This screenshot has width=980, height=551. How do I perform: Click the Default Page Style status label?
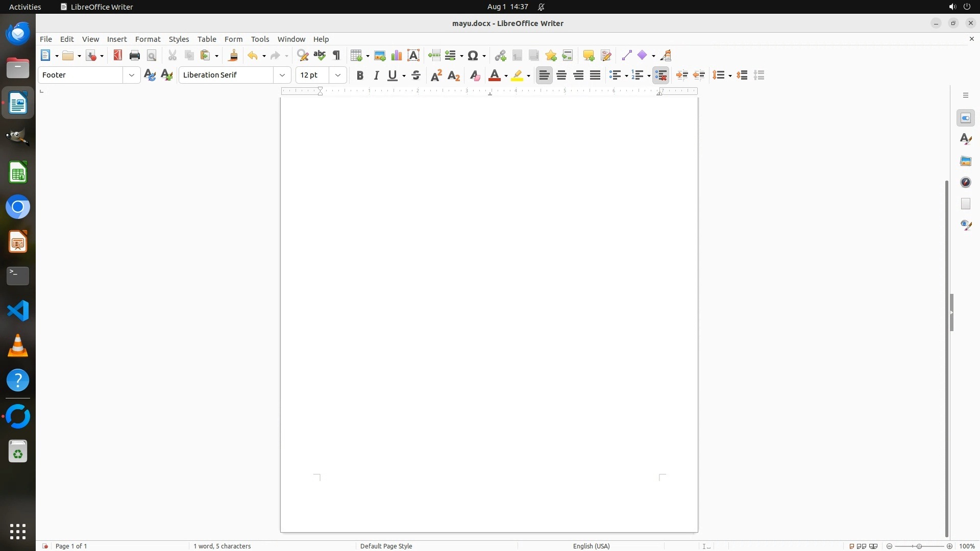(x=386, y=546)
